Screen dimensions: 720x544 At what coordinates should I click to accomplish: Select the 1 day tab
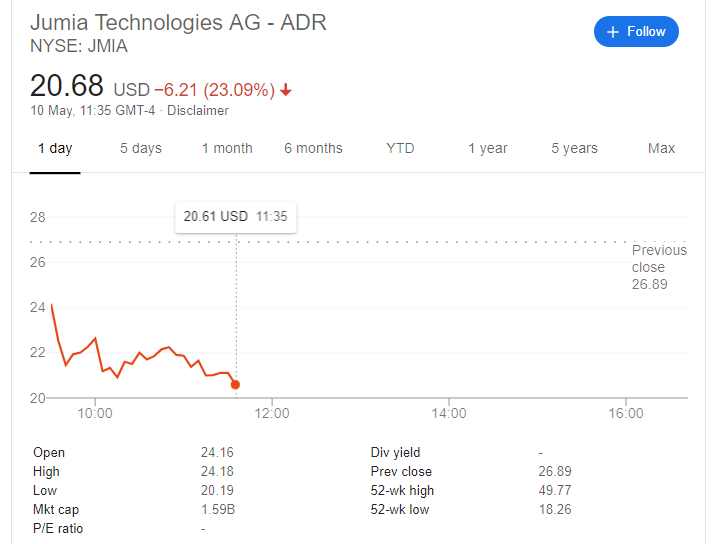[55, 148]
